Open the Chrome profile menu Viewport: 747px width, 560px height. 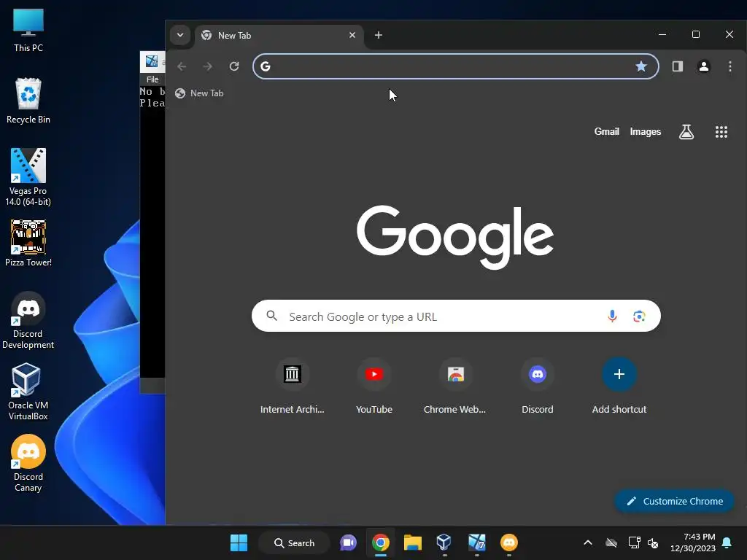pyautogui.click(x=704, y=66)
